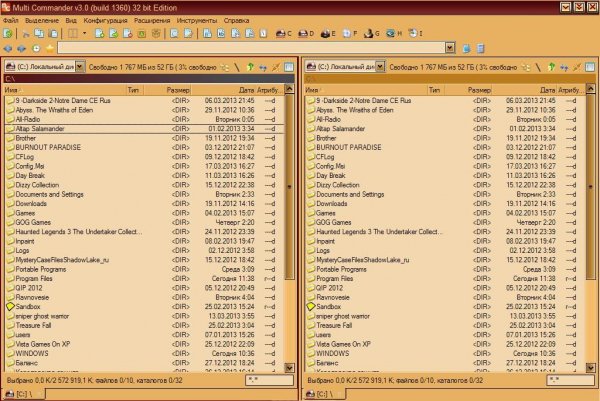
Task: Click the green refresh icon in main toolbar
Action: (8, 34)
